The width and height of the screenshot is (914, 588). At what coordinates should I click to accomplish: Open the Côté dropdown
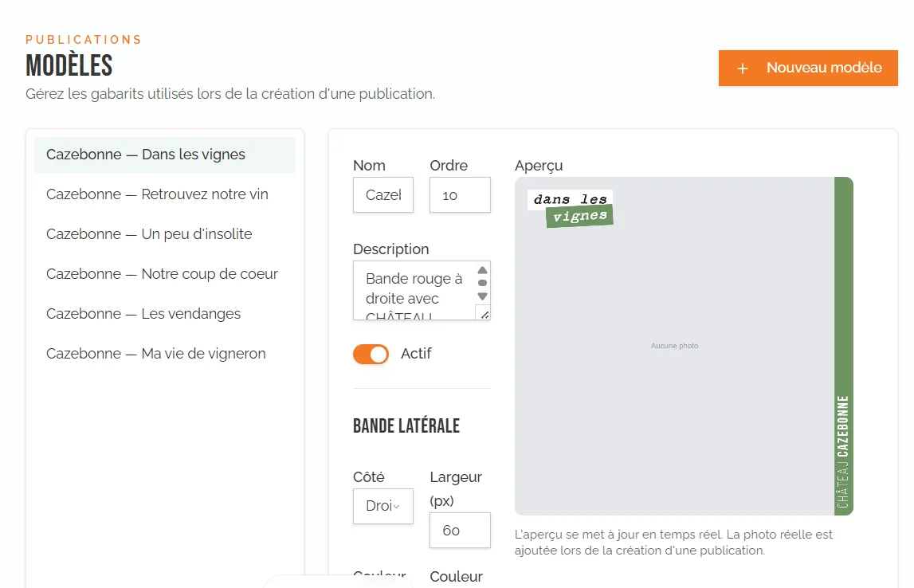click(x=383, y=506)
